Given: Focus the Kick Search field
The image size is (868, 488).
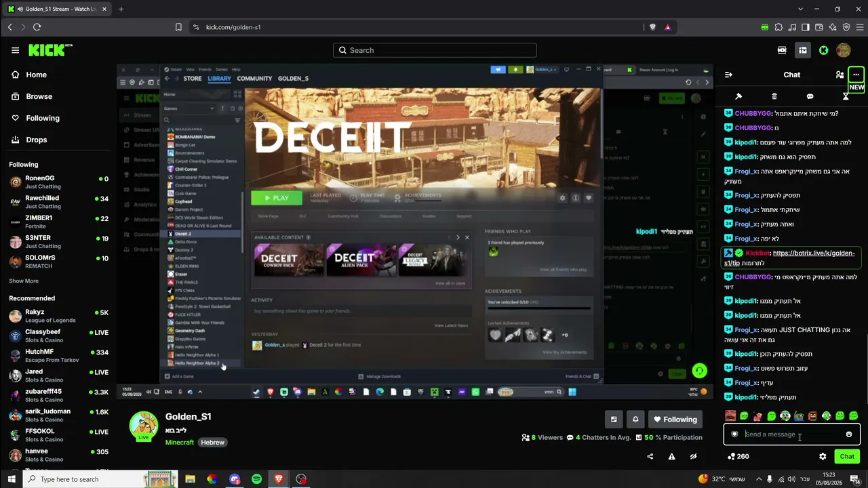Looking at the screenshot, I should (x=435, y=50).
